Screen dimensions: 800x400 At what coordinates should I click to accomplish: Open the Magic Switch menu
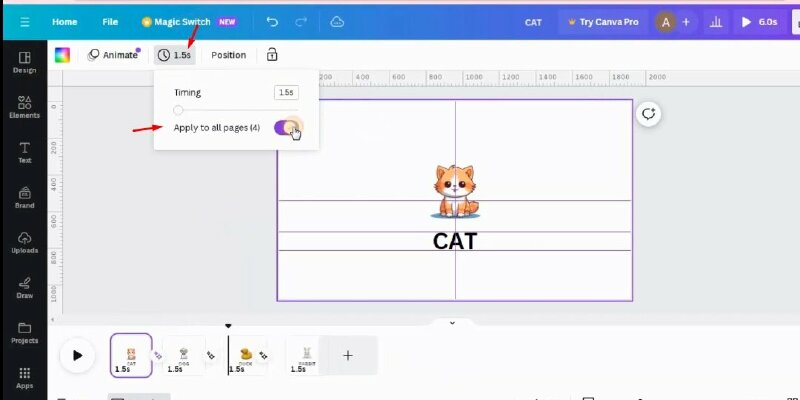(188, 21)
